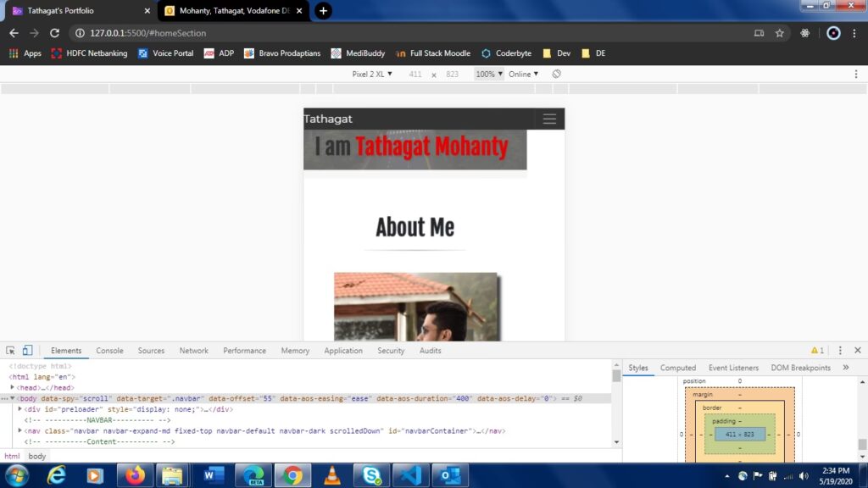Click the DevTools customize three-dots menu
Screen dimensions: 868x488
point(840,351)
